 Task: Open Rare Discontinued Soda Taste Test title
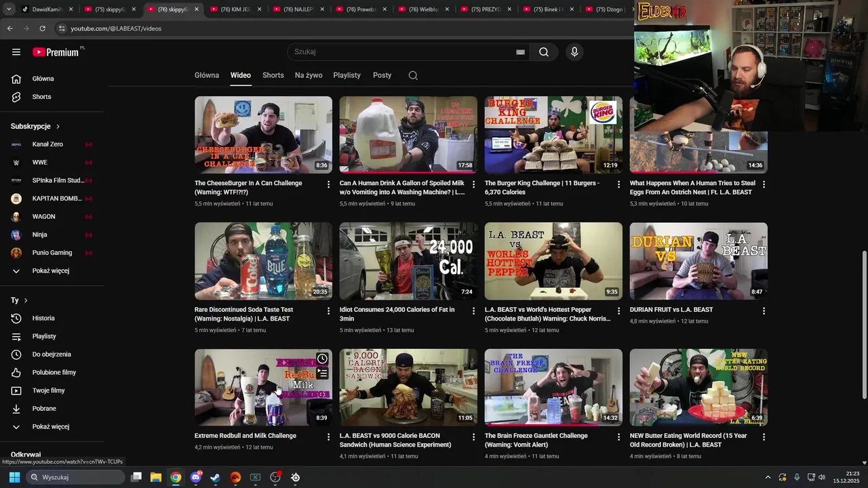tap(244, 314)
